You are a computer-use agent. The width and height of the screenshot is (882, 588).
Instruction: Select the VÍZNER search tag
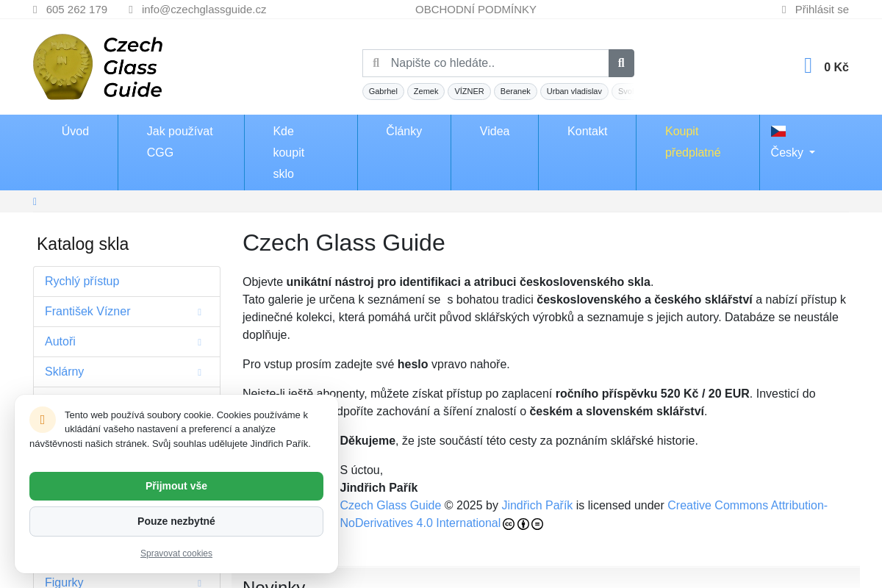pos(469,91)
